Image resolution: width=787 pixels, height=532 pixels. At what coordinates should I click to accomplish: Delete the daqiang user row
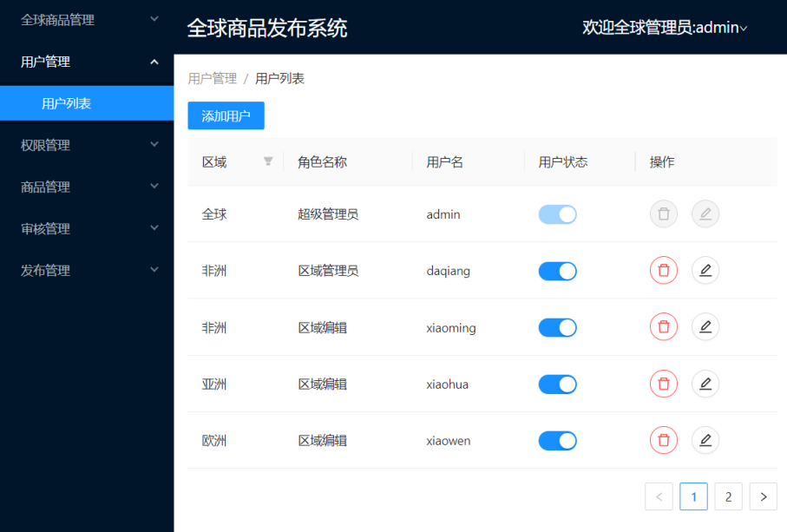663,271
